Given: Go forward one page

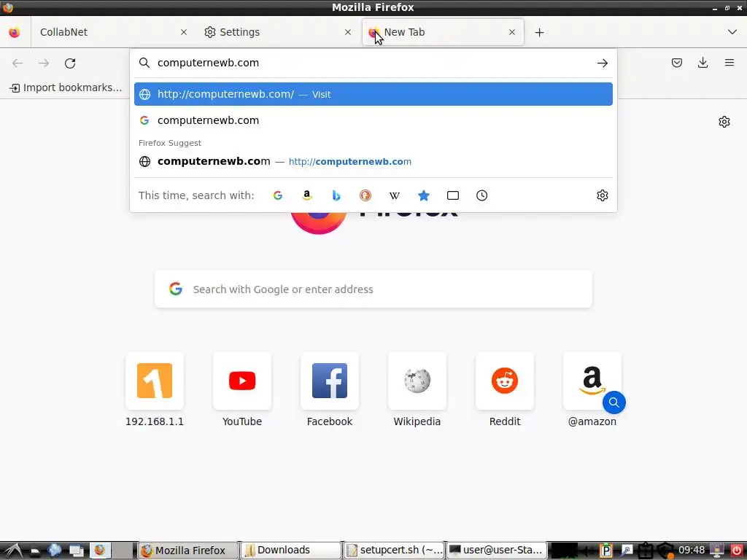Looking at the screenshot, I should (x=44, y=63).
